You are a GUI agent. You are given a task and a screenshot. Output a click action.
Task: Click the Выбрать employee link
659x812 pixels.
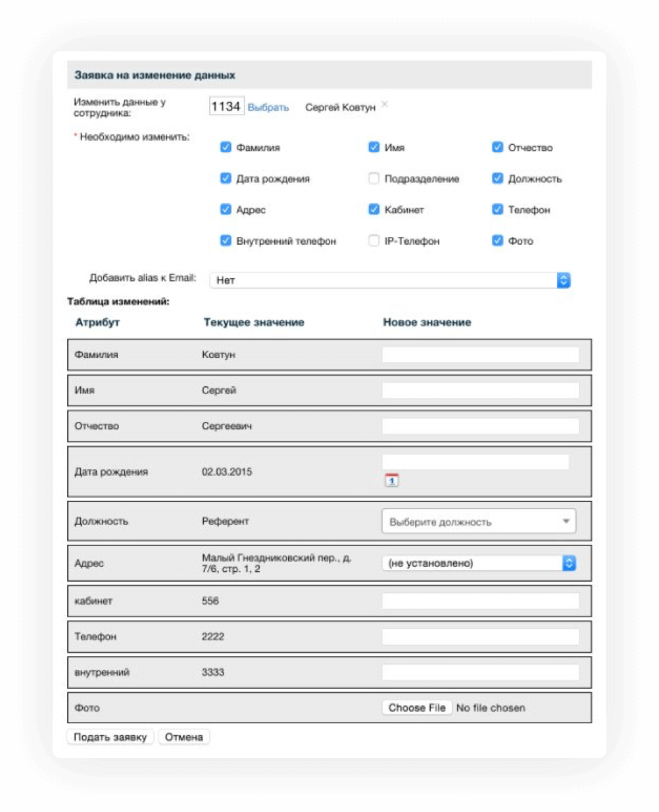pyautogui.click(x=268, y=107)
